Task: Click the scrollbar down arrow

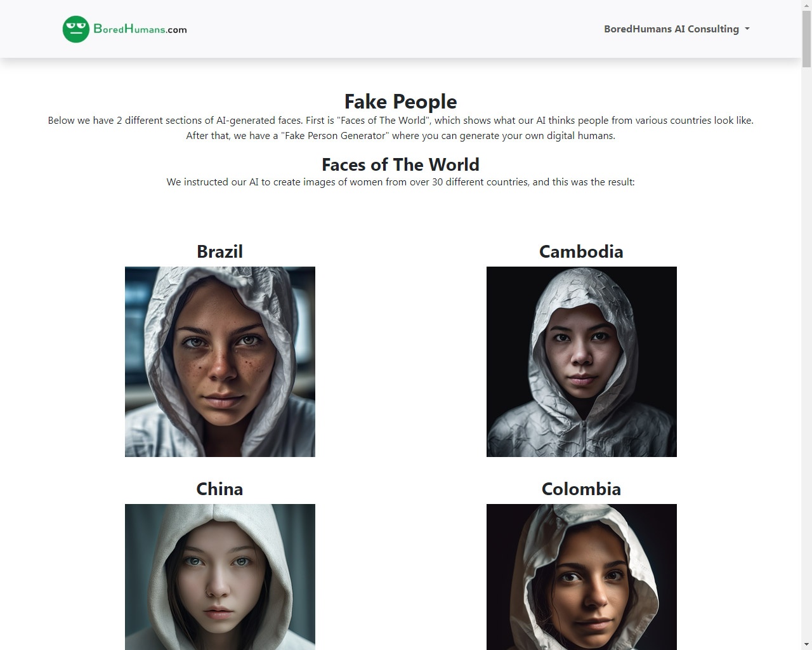Action: (806, 644)
